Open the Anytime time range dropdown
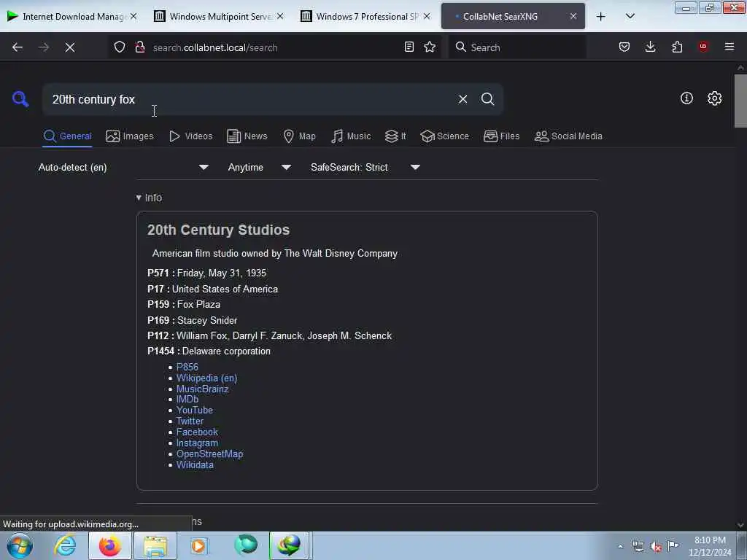This screenshot has width=747, height=560. [259, 167]
